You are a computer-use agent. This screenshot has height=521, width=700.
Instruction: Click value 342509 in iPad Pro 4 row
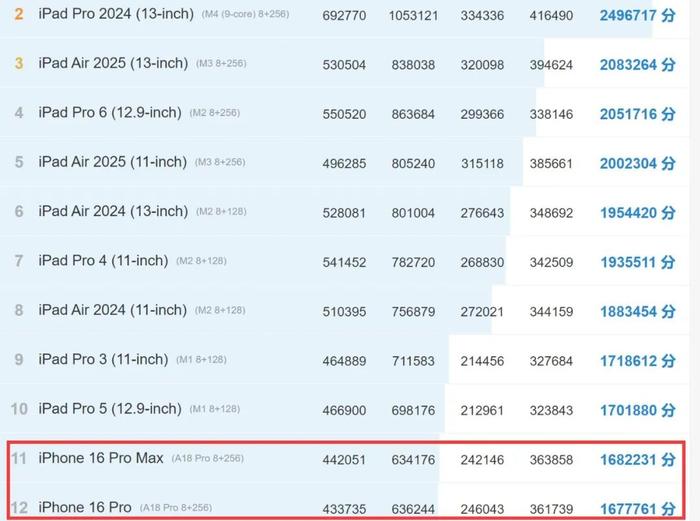pyautogui.click(x=551, y=263)
